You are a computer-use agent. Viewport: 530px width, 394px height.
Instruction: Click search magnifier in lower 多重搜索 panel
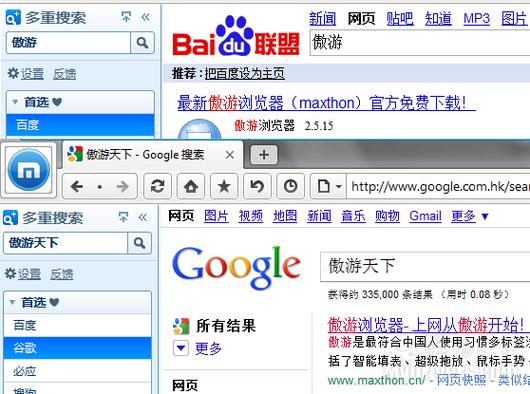(140, 243)
